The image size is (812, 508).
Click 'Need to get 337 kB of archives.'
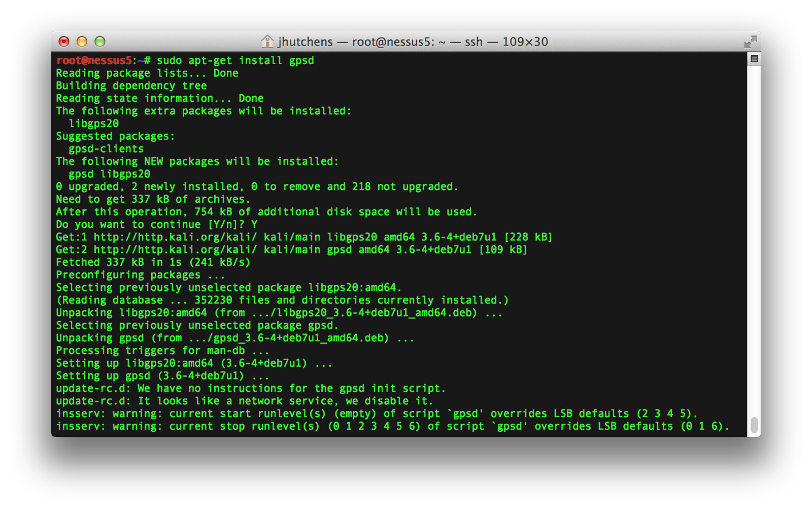153,199
